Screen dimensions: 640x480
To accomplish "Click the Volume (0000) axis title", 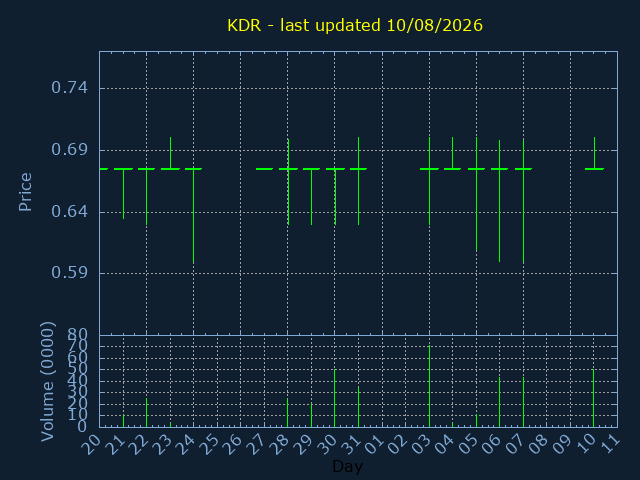I will click(48, 382).
